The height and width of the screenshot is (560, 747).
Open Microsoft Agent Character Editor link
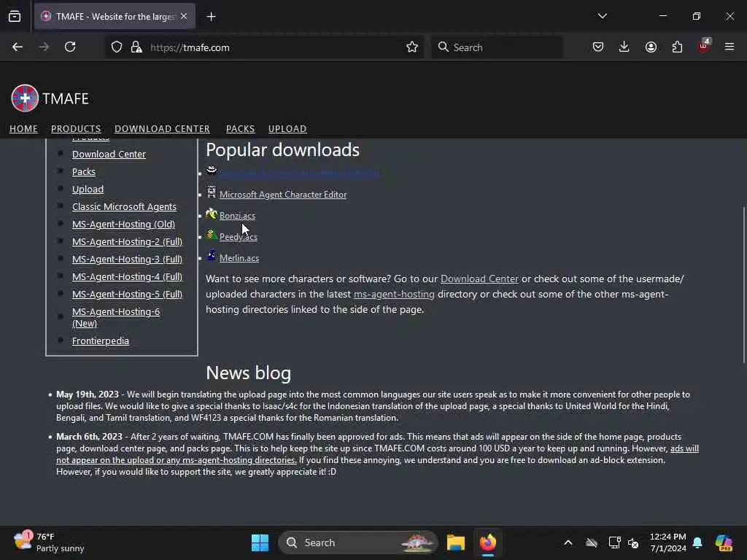point(283,194)
